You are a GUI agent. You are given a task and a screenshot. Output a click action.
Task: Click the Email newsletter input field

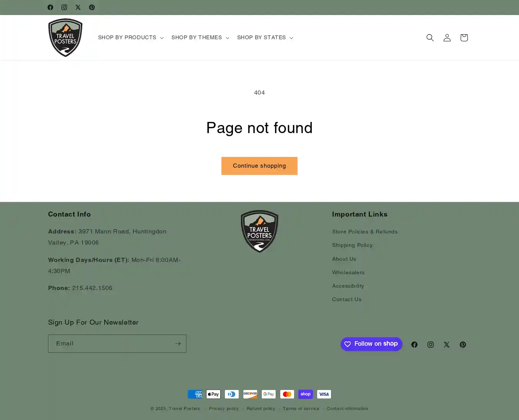tap(111, 343)
